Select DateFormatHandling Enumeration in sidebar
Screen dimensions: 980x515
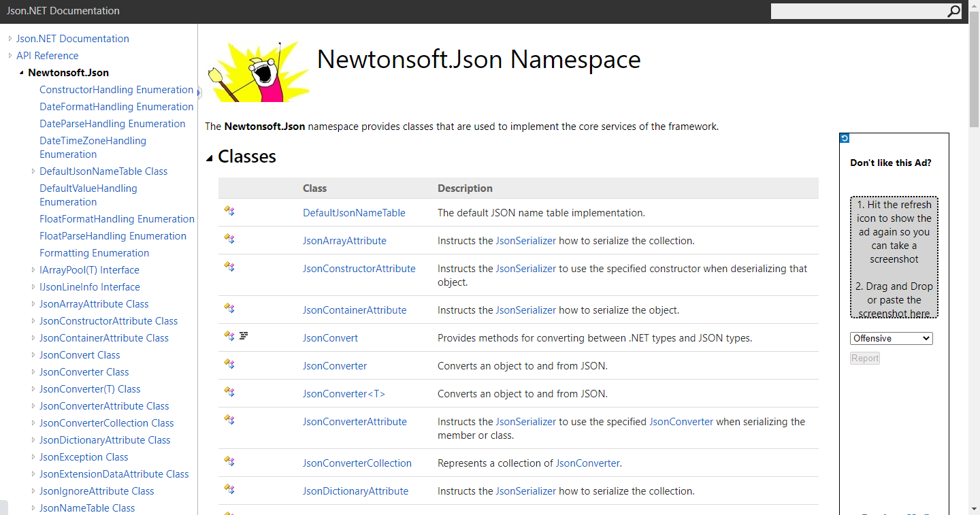coord(116,107)
